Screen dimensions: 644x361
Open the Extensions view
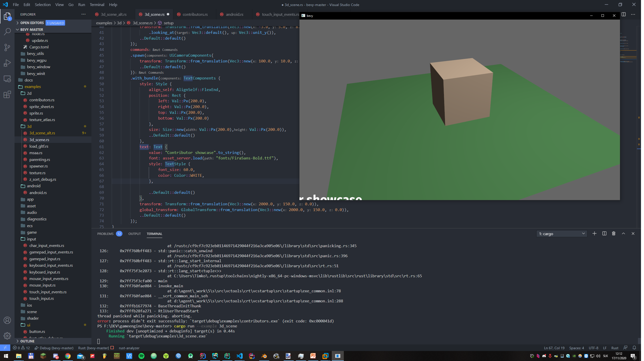click(7, 95)
